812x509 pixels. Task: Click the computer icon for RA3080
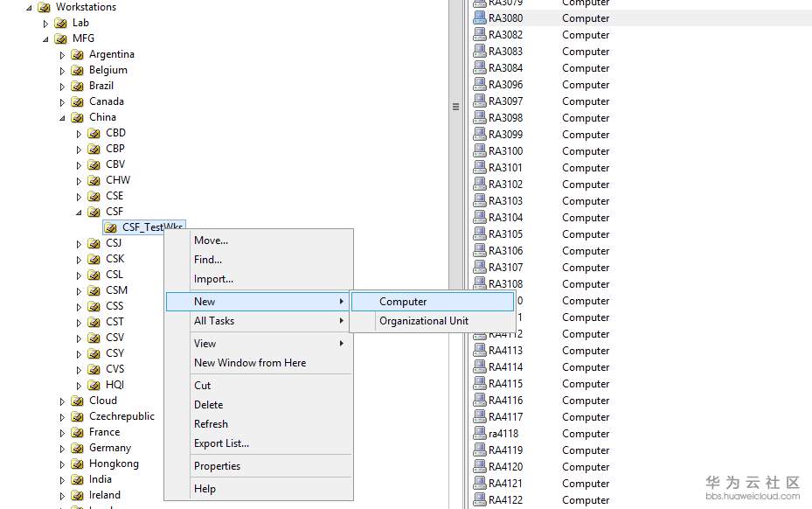coord(480,17)
